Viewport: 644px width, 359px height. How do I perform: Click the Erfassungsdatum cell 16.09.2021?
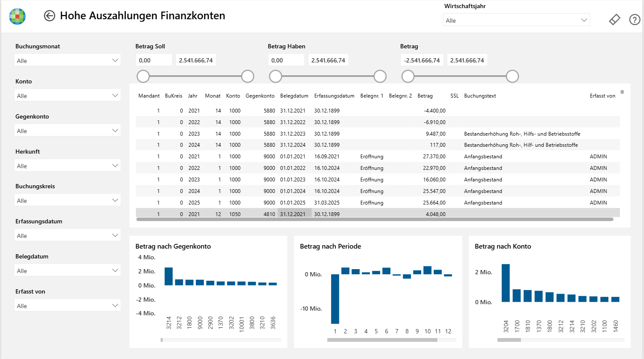tap(327, 157)
